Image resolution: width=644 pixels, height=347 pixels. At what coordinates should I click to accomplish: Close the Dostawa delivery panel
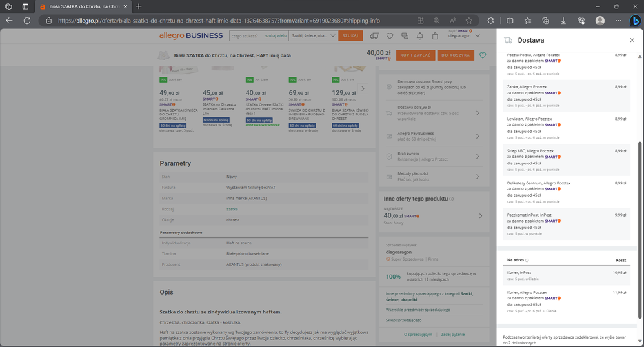coord(632,40)
